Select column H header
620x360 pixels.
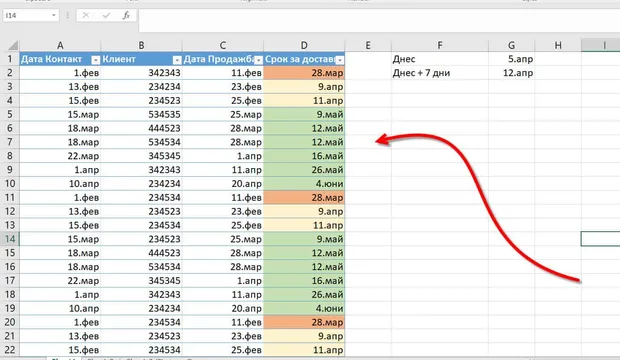click(x=558, y=45)
